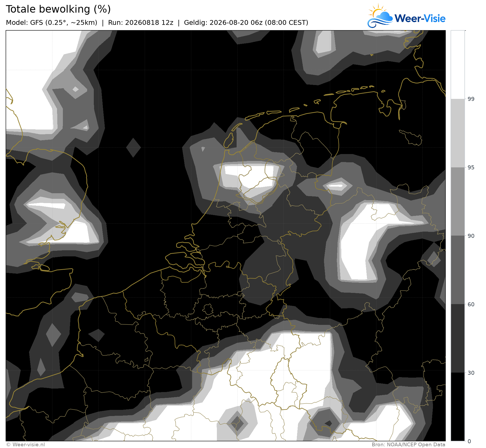Click the 60 tick label on colorbar

click(x=471, y=304)
